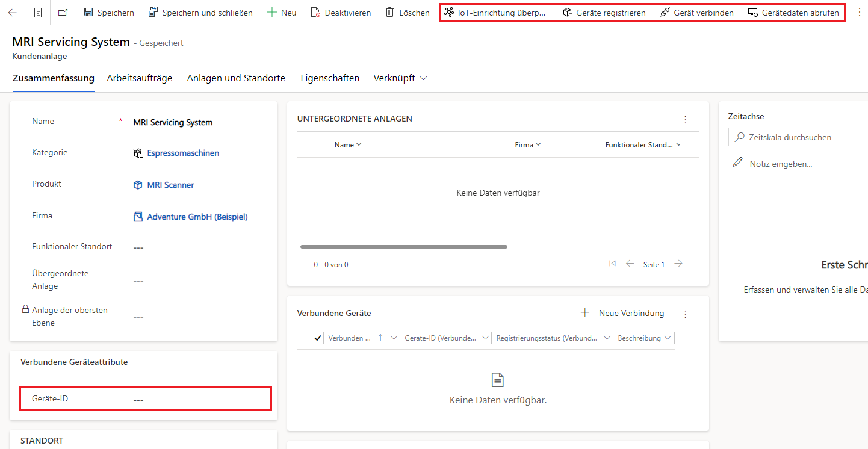The height and width of the screenshot is (449, 868).
Task: Open the Beschreibung column dropdown
Action: coord(668,338)
